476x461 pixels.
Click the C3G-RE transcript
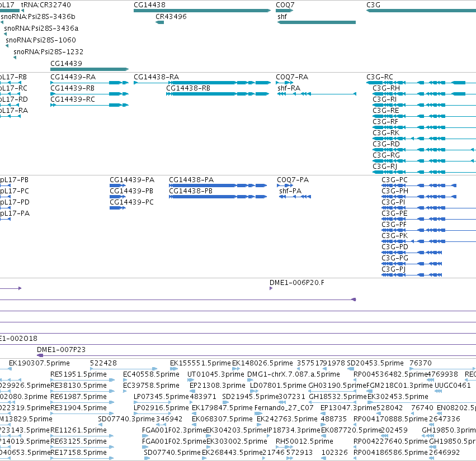(x=424, y=116)
